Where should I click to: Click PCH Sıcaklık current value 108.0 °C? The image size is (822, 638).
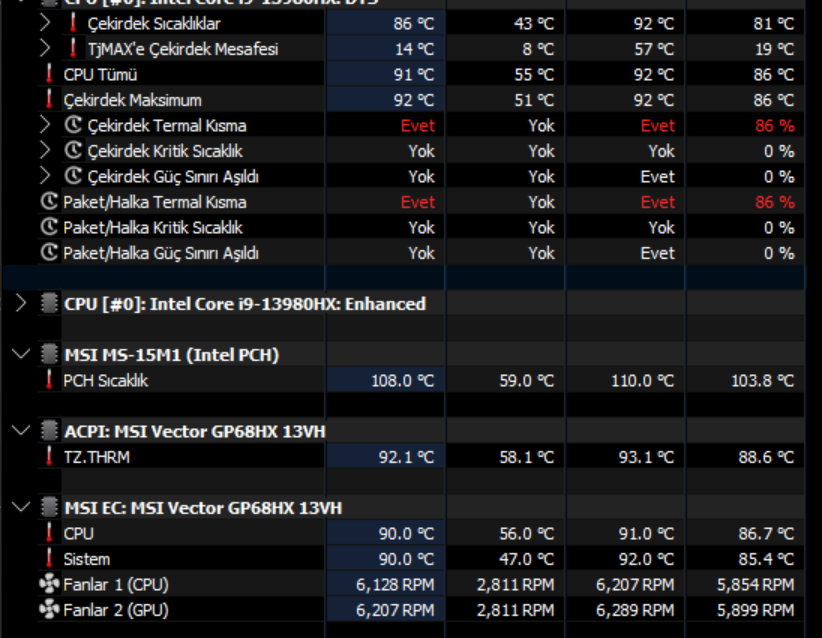(x=403, y=381)
